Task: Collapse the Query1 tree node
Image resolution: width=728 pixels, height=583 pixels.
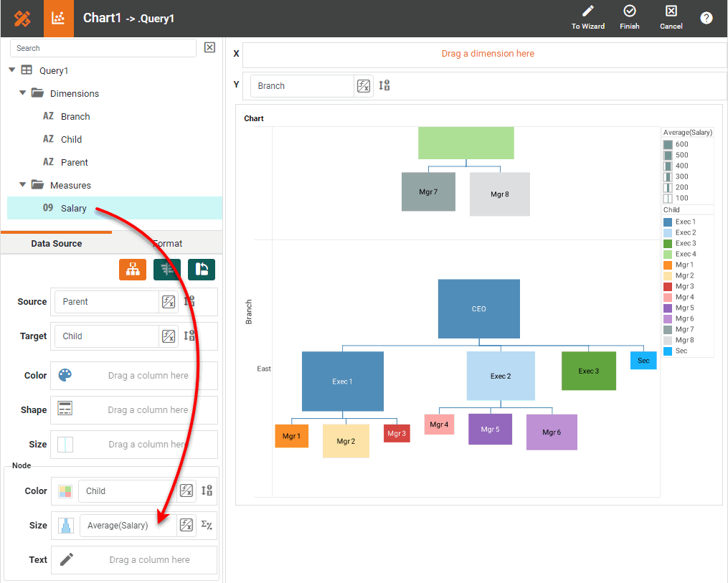Action: point(11,70)
